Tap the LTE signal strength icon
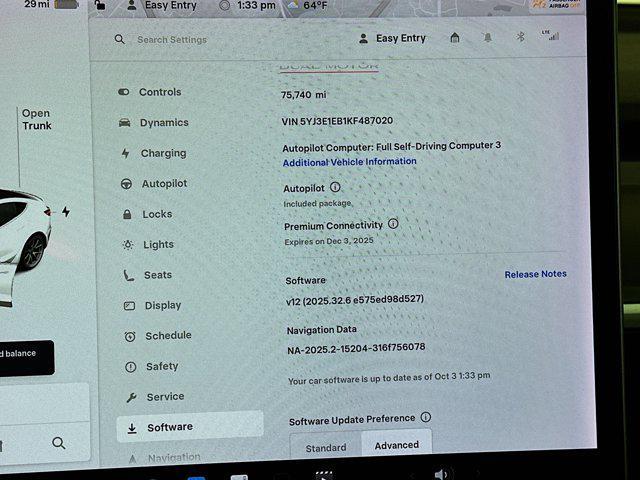Screen dimensions: 640x480 [x=550, y=36]
